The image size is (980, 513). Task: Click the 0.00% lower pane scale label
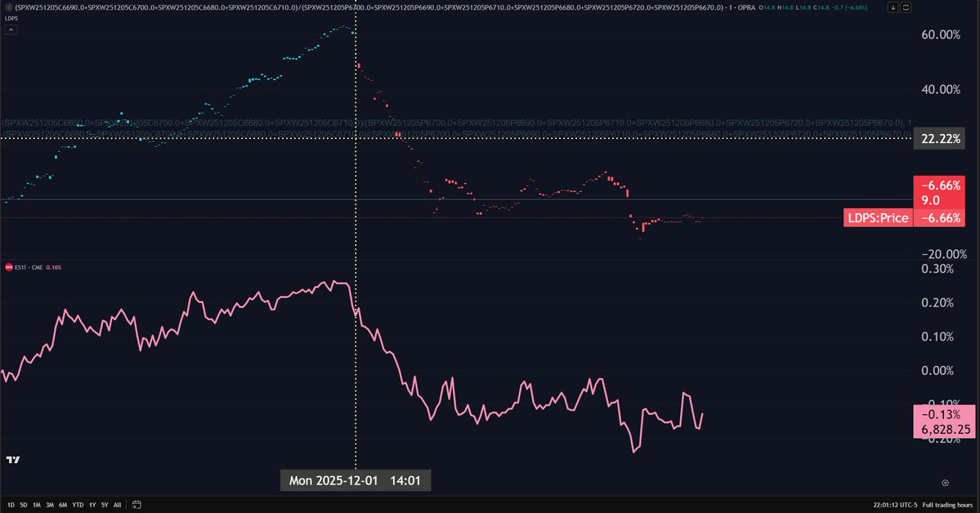pos(937,371)
